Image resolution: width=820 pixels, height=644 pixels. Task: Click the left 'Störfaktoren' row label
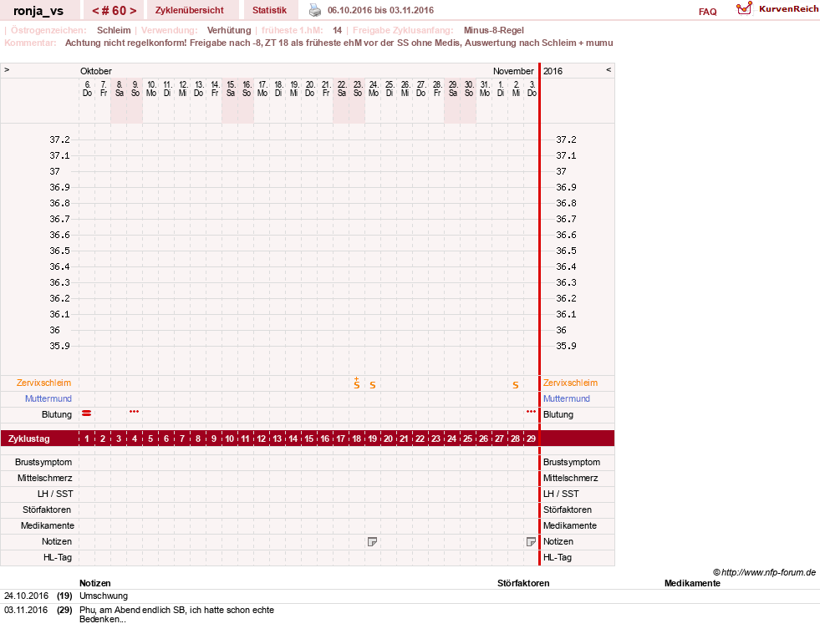(x=47, y=510)
